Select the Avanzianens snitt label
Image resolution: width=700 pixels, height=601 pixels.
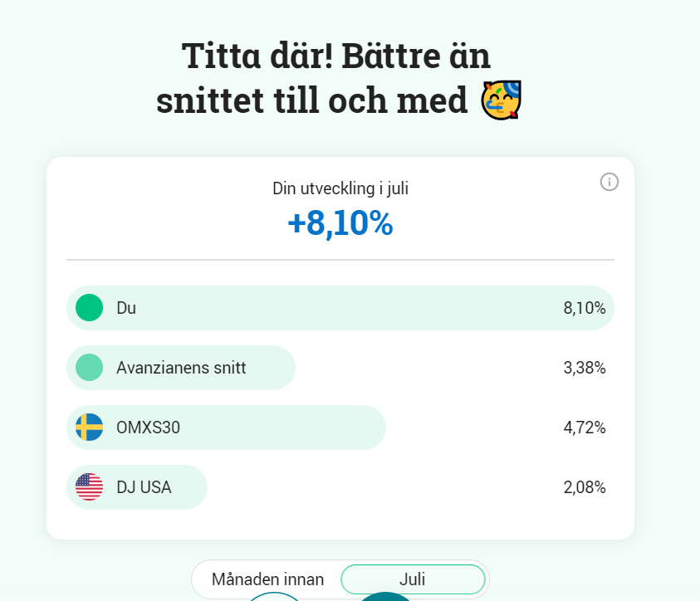tap(181, 368)
